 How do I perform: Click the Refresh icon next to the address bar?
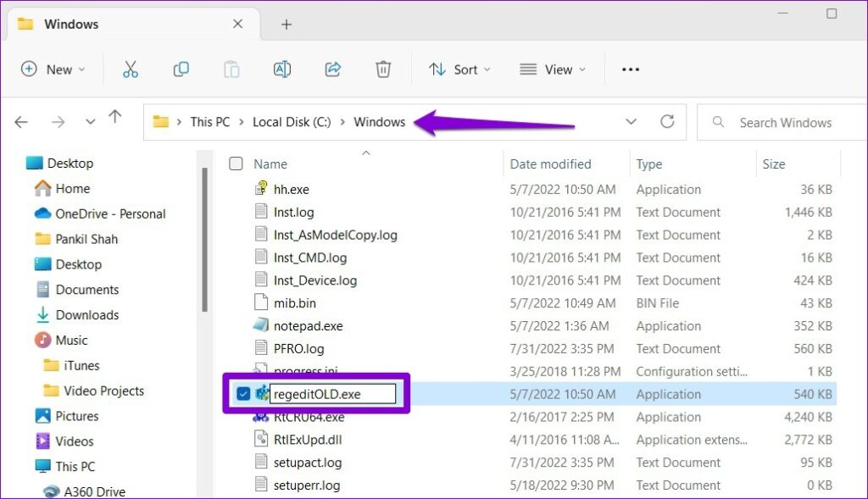click(x=669, y=122)
